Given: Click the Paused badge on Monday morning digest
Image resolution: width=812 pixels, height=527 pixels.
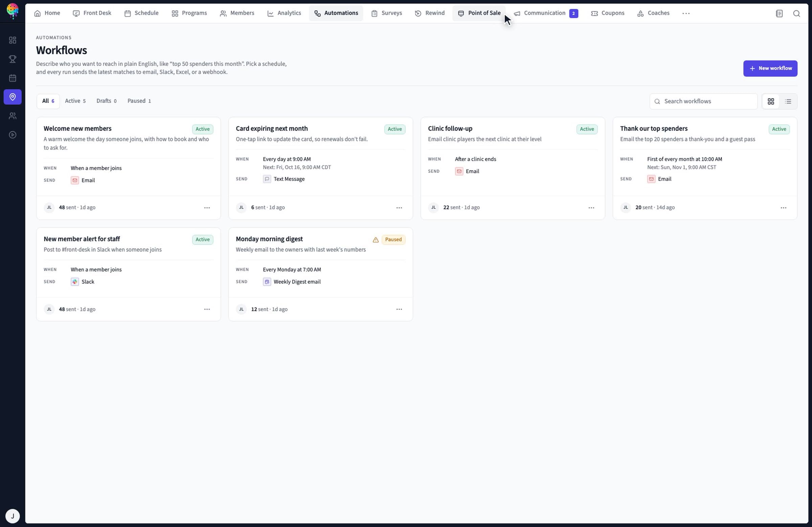Looking at the screenshot, I should [393, 240].
